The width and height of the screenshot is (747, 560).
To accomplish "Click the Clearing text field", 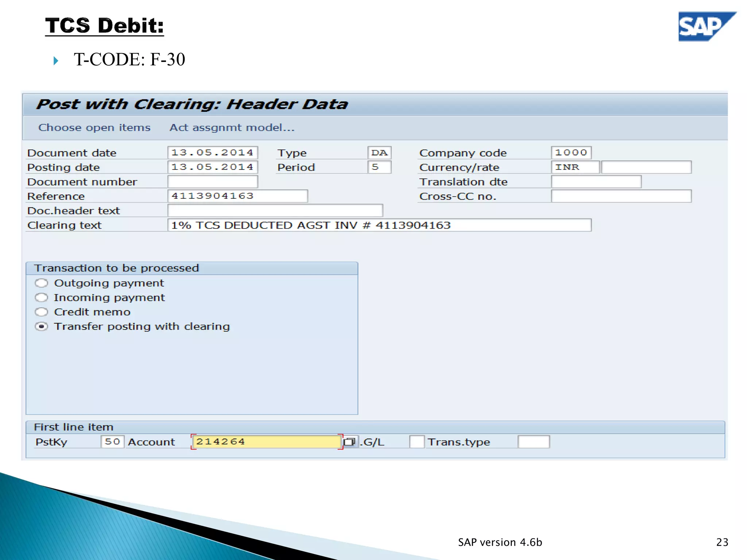I will 379,225.
